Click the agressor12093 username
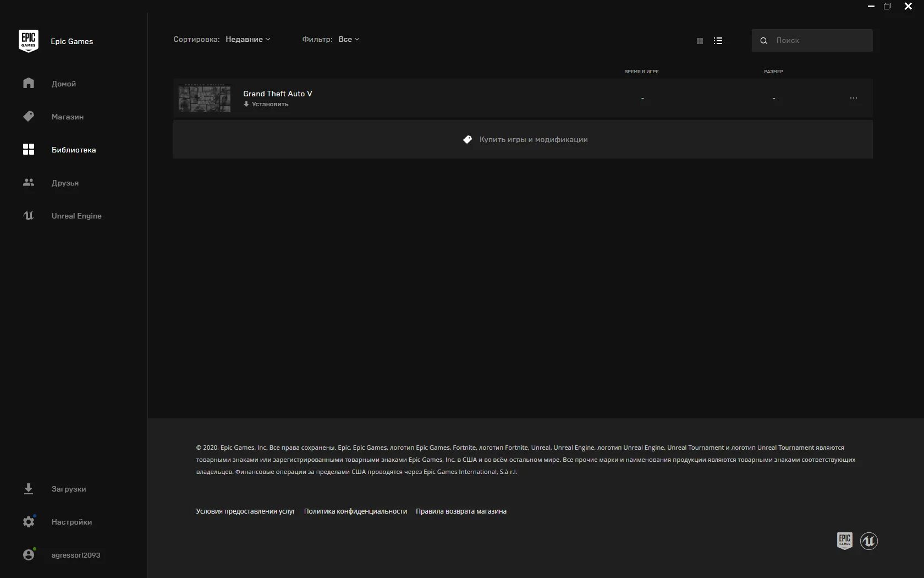Image resolution: width=924 pixels, height=578 pixels. click(x=76, y=555)
